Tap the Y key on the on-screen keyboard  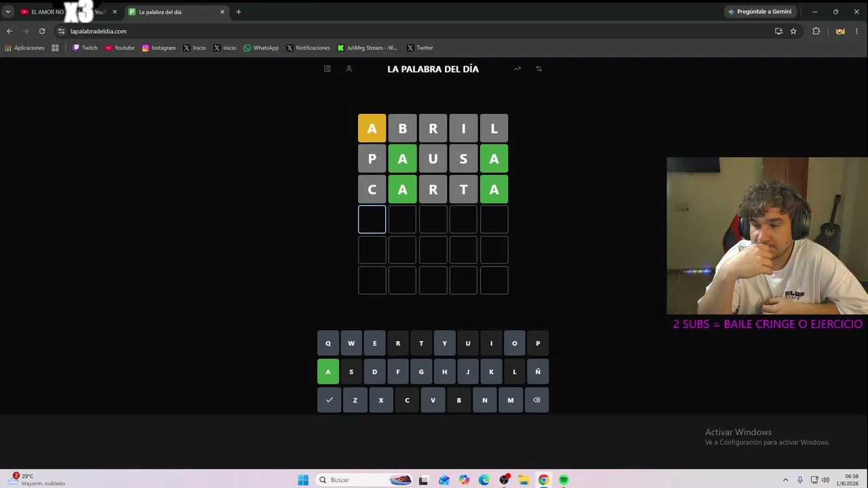pyautogui.click(x=445, y=344)
